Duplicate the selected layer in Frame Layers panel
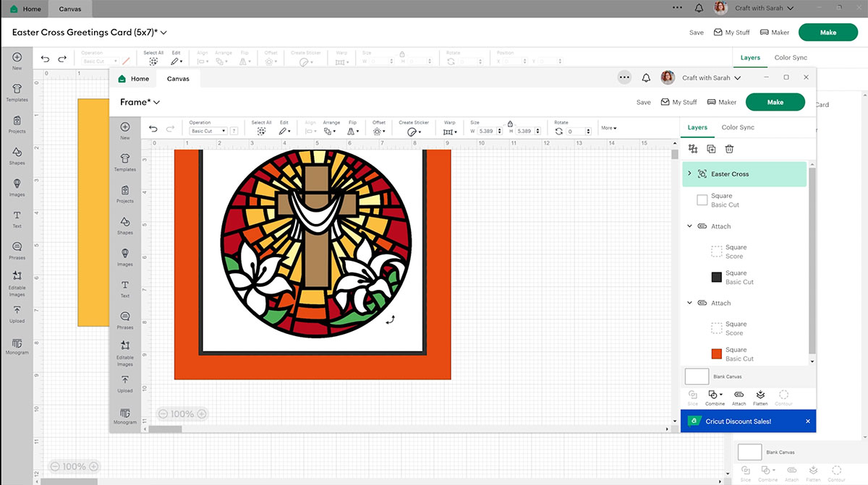 pos(711,149)
